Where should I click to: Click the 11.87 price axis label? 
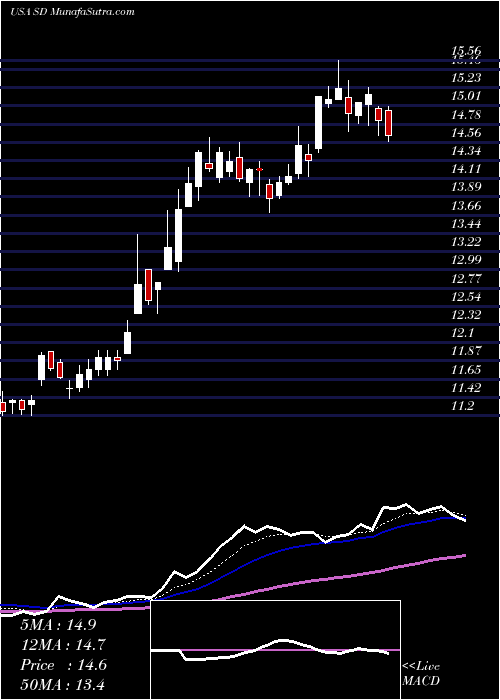tap(467, 351)
